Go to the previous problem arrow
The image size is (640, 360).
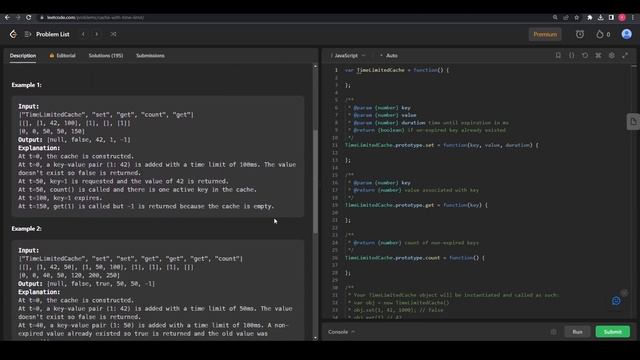coord(83,34)
